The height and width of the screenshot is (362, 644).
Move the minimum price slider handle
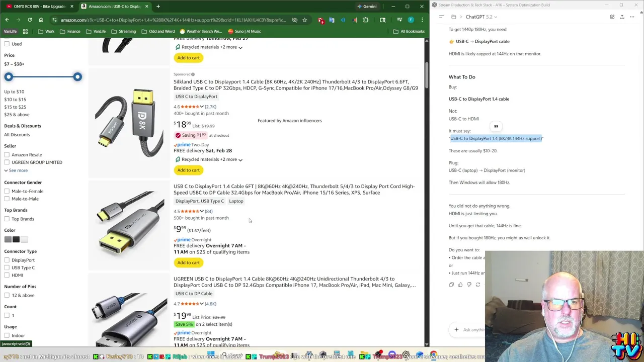pyautogui.click(x=9, y=77)
